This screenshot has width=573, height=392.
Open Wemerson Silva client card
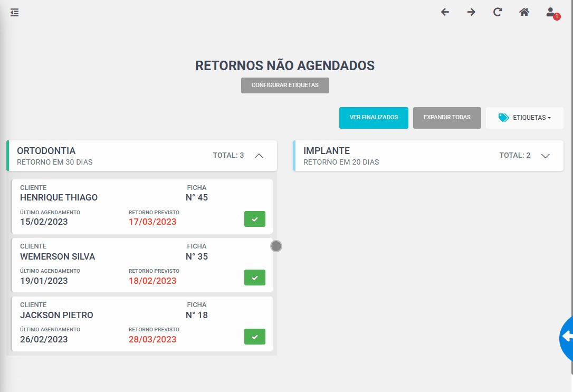[x=142, y=265]
